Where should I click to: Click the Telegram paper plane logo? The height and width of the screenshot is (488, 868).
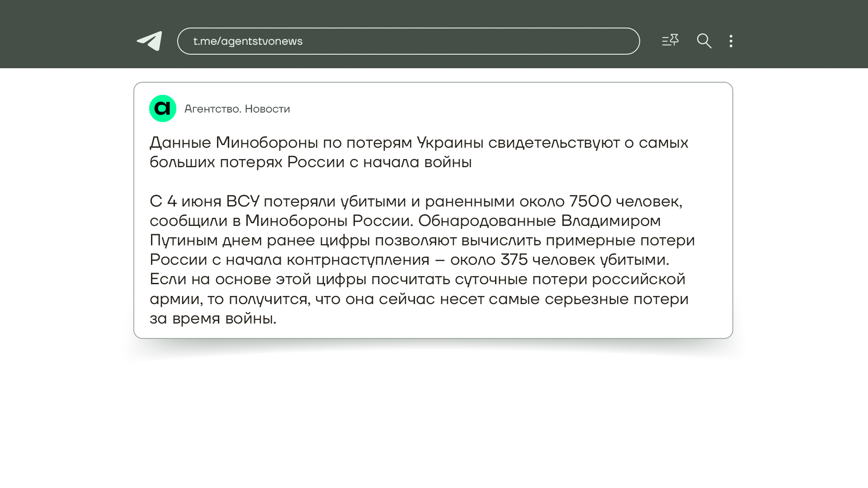[x=150, y=41]
